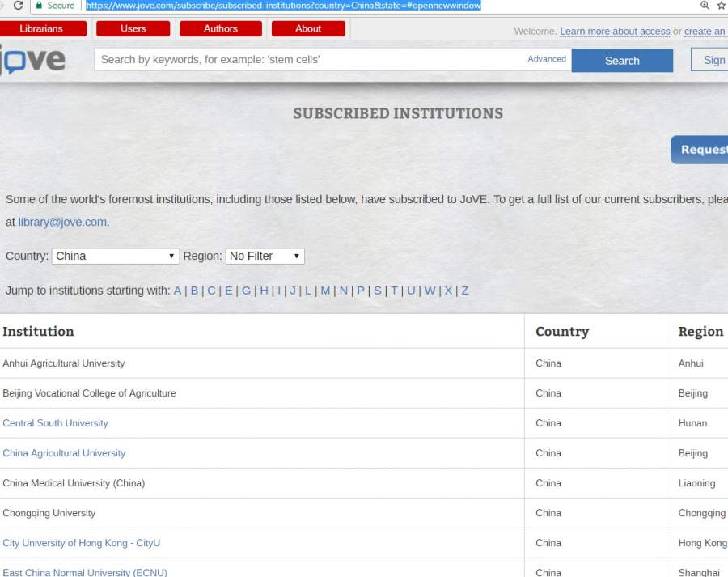Click the library@jove.com email link

click(62, 222)
